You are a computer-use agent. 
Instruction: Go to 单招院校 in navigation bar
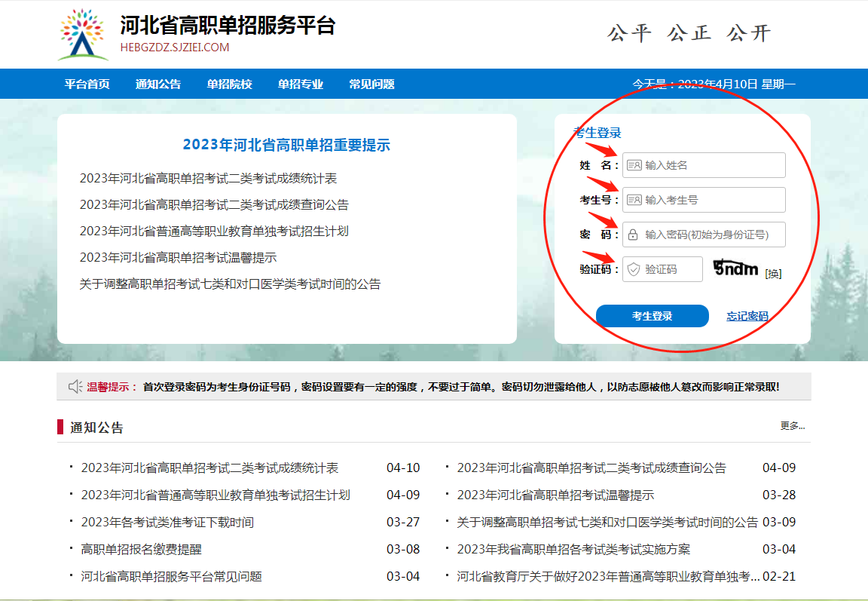229,84
